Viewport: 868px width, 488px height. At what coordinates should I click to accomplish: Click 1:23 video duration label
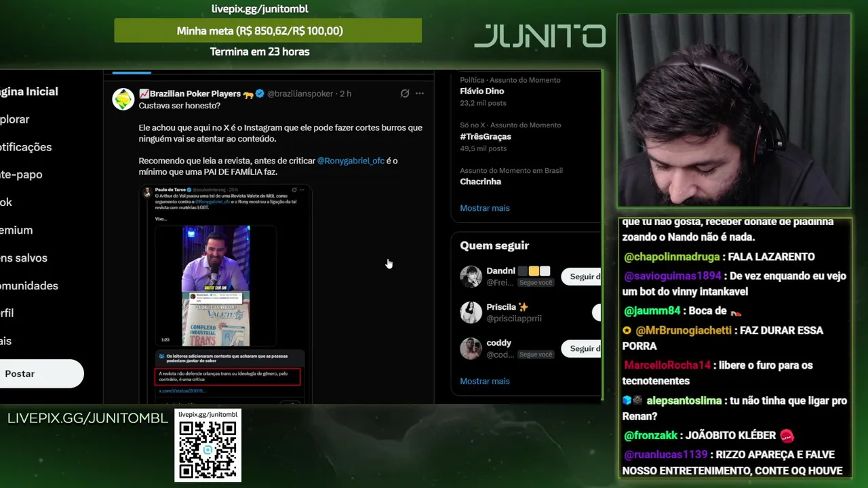point(165,340)
